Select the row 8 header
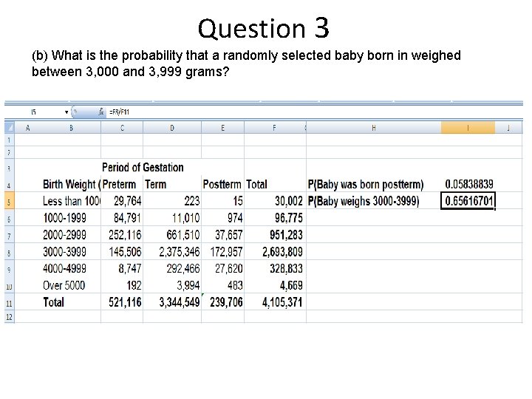The width and height of the screenshot is (532, 399). pos(9,252)
